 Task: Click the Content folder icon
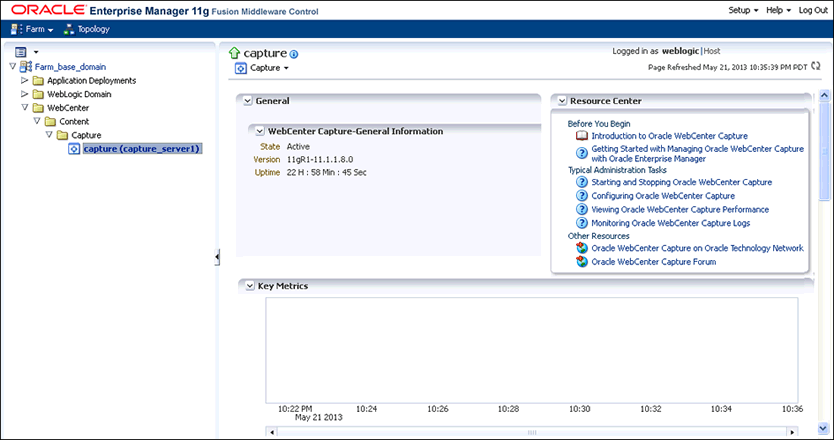coord(51,122)
